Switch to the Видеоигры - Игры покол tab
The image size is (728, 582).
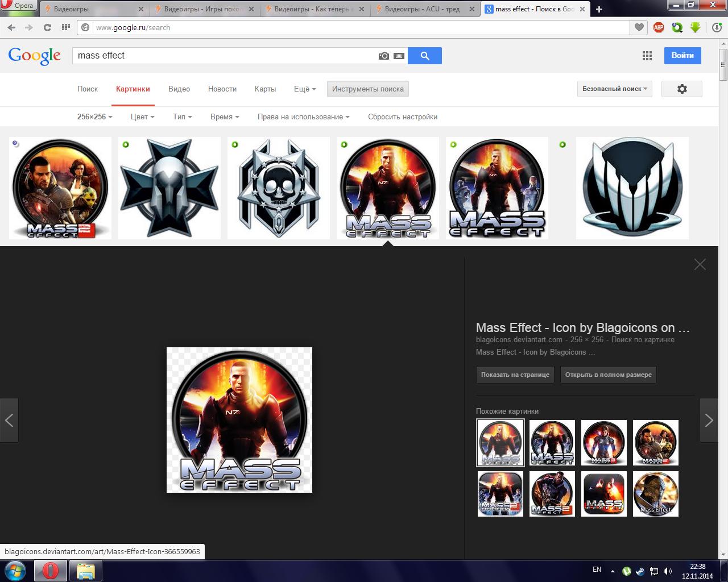(205, 9)
